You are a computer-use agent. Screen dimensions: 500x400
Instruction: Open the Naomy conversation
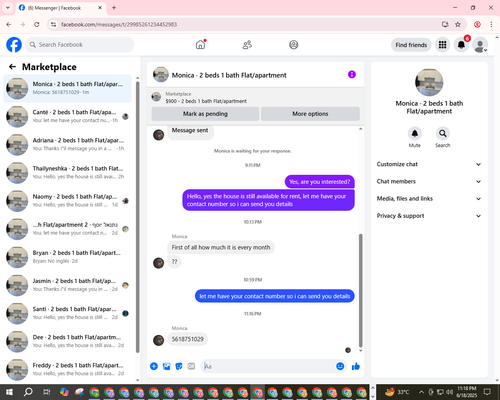[x=68, y=201]
